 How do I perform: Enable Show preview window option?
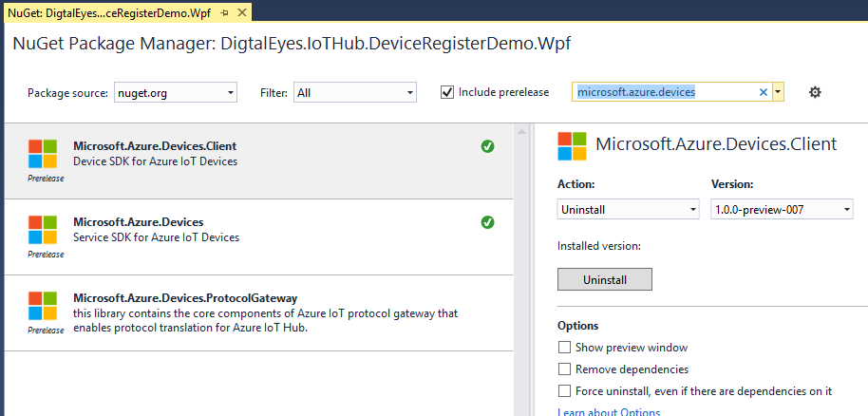pos(564,348)
